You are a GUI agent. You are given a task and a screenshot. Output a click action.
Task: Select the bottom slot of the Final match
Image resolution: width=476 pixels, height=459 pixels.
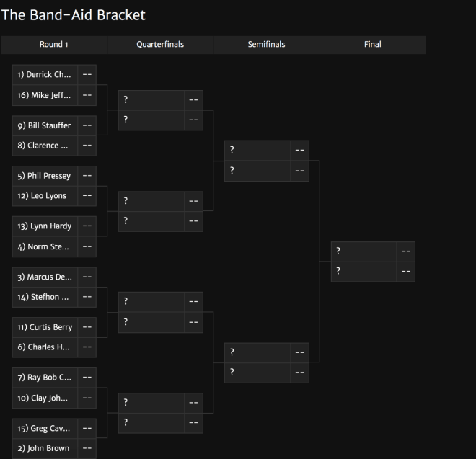373,272
